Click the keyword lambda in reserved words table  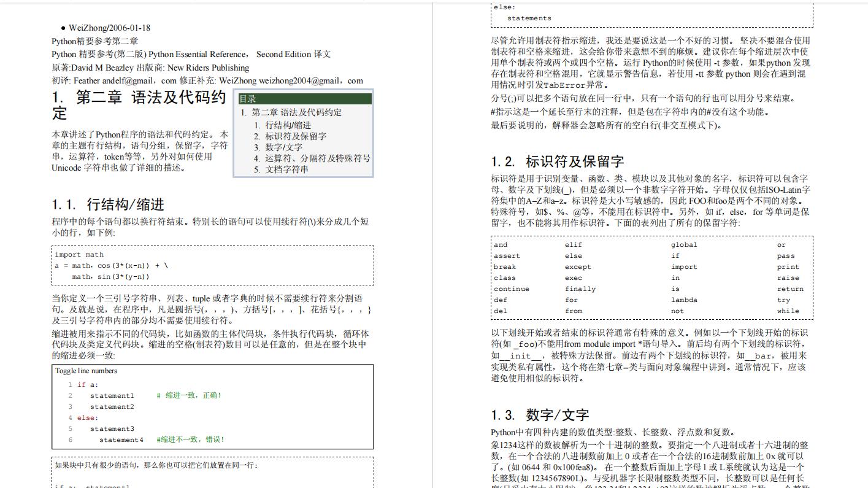point(686,300)
